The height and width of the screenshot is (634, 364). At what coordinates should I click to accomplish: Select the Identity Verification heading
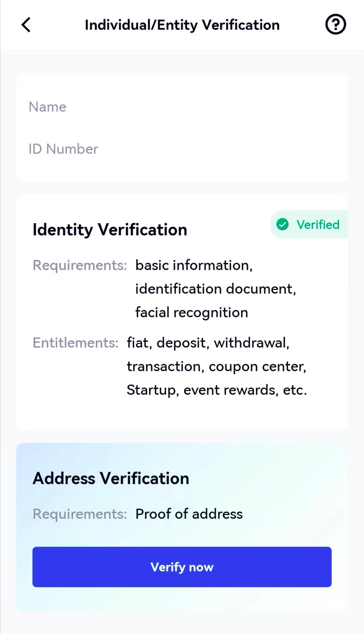[110, 230]
